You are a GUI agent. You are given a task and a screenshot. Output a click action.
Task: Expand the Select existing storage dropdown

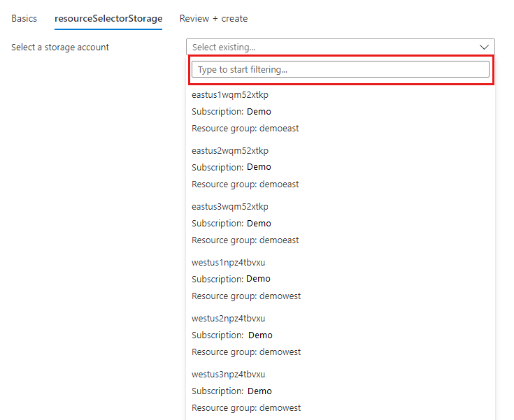click(341, 48)
